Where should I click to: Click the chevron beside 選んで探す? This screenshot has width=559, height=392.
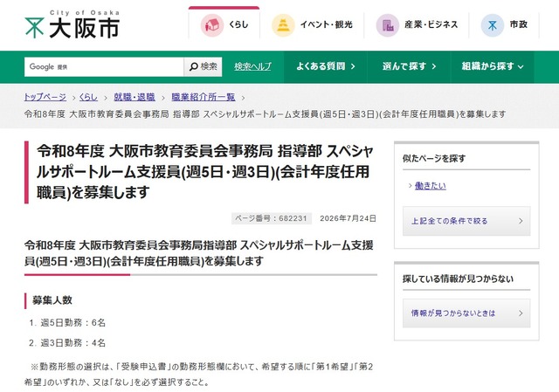[434, 66]
